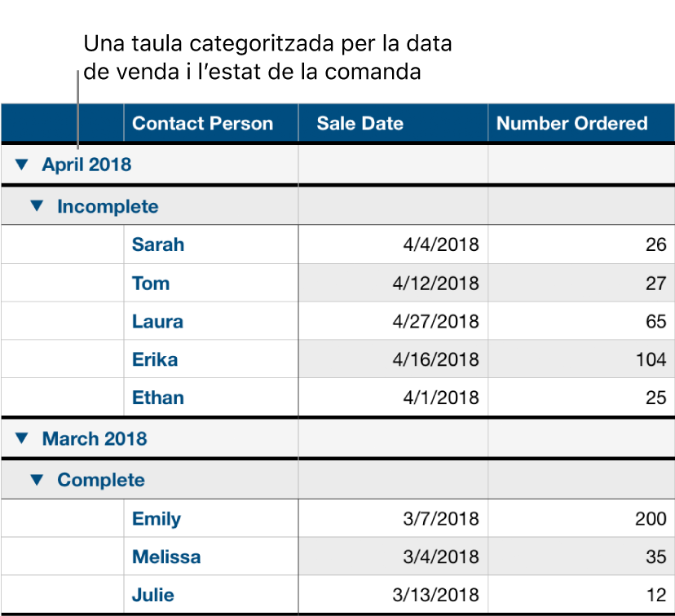This screenshot has height=616, width=675.
Task: Collapse the March 2018 category
Action: (x=21, y=438)
